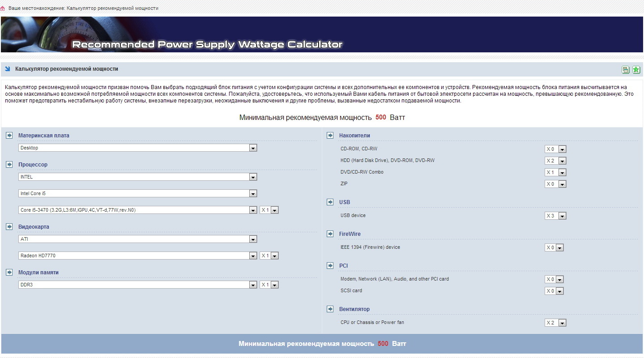Click the Накопители section label
The height and width of the screenshot is (358, 644).
(x=355, y=135)
